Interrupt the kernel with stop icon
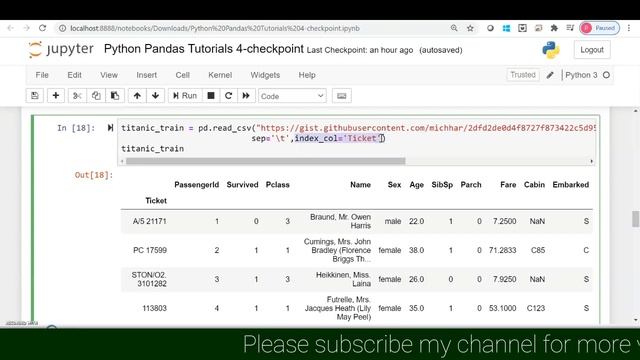 (211, 96)
